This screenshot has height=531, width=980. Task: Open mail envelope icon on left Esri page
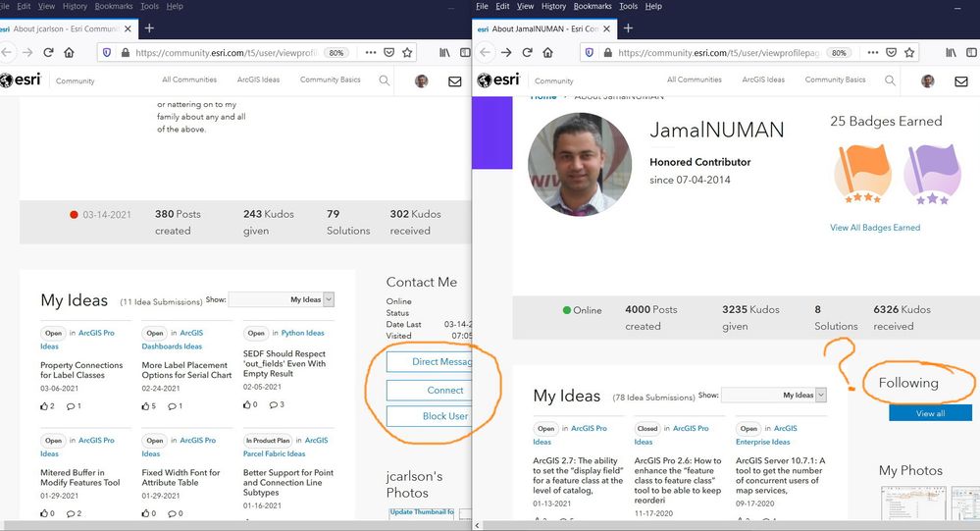click(x=455, y=81)
